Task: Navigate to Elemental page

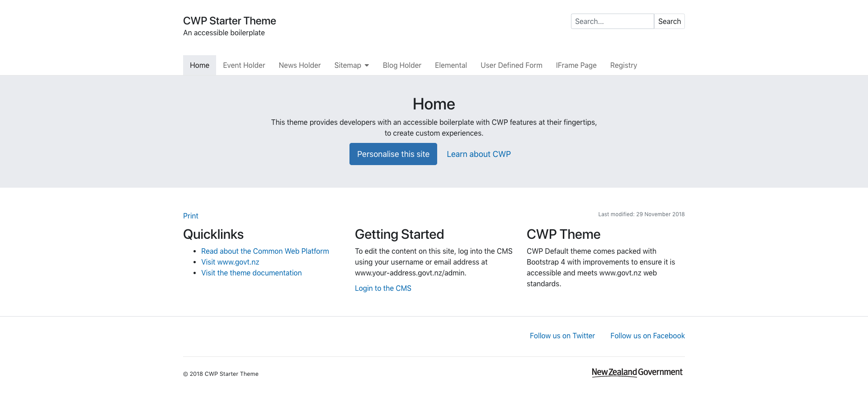Action: pos(451,65)
